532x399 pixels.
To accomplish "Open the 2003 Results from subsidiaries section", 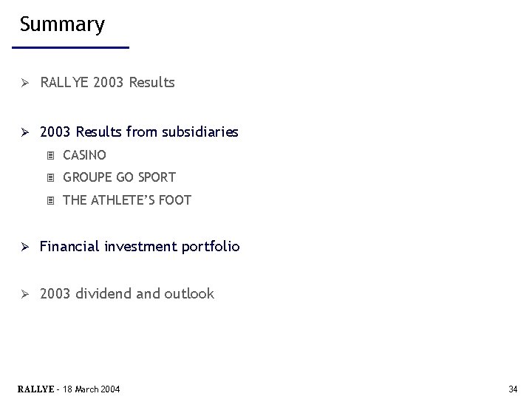I will 139,132.
